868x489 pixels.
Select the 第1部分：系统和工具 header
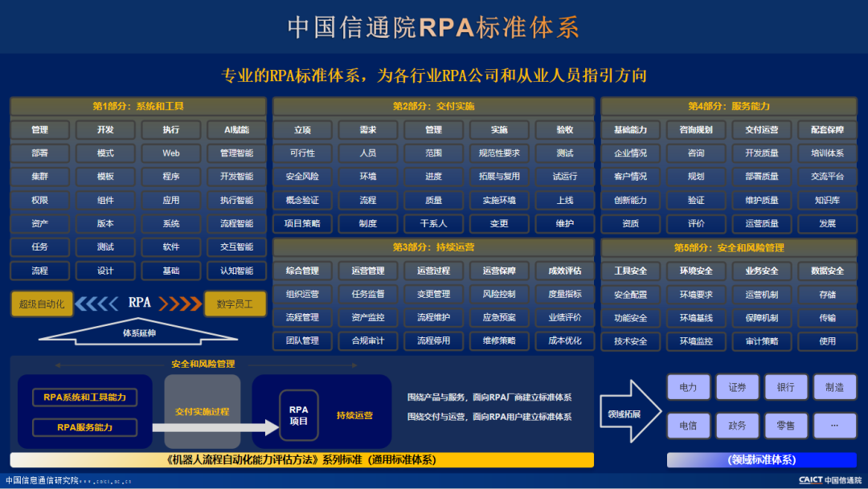click(137, 106)
